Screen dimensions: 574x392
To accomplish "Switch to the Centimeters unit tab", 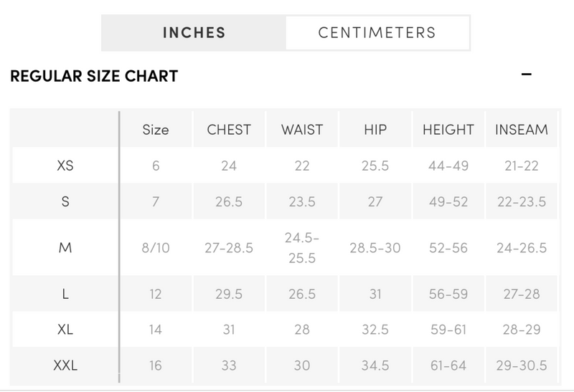I will [x=377, y=33].
